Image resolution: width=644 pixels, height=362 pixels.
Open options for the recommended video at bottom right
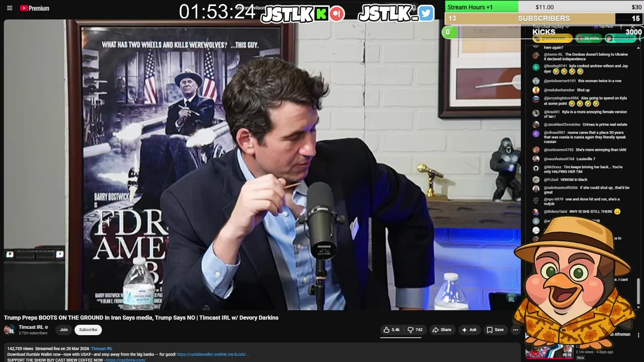638,335
